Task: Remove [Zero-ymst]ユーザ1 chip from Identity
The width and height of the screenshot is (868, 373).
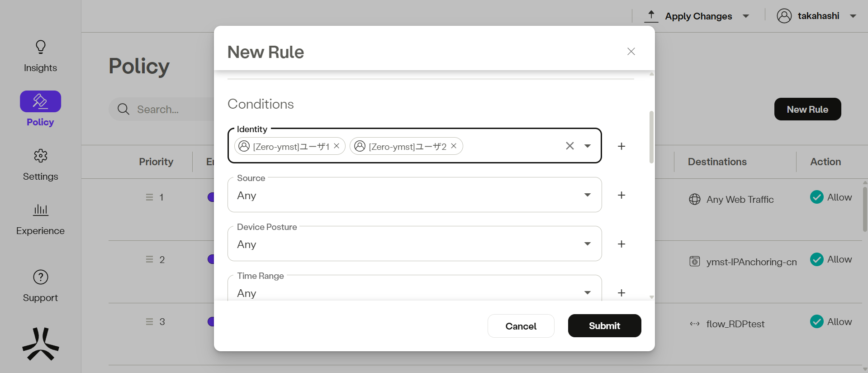Action: 337,146
